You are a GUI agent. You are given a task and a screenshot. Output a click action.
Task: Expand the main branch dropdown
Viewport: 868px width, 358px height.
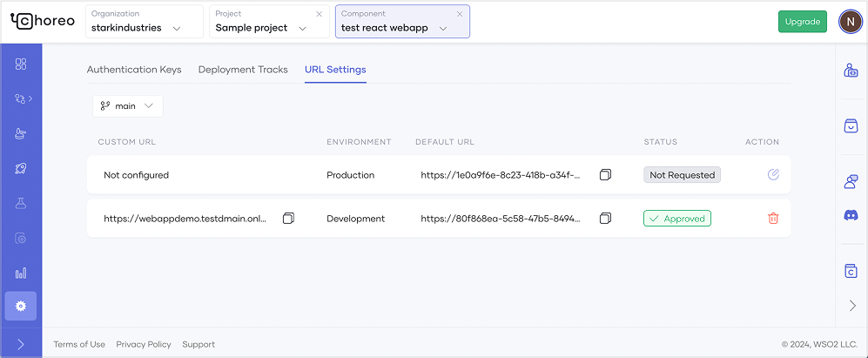(x=127, y=106)
